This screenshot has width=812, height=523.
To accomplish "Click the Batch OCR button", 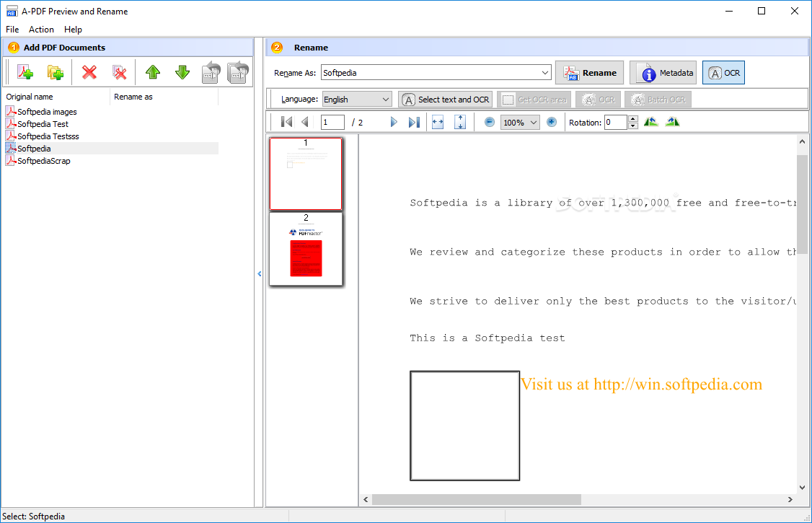I will (x=658, y=100).
